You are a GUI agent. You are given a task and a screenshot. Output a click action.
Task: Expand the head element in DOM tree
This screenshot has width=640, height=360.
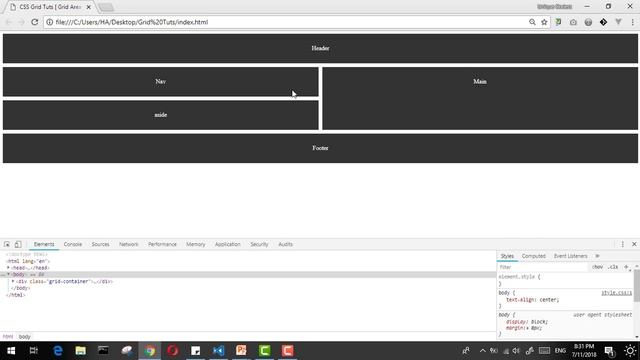click(8, 268)
